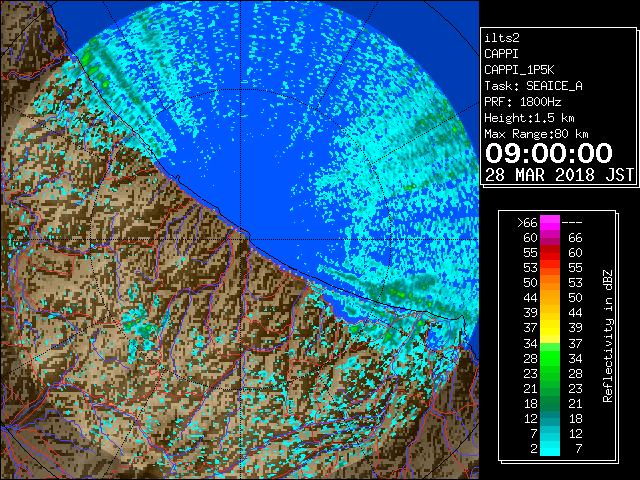The image size is (640, 480).
Task: Select the 'CAPPI_1P5K' product text
Action: tap(519, 70)
